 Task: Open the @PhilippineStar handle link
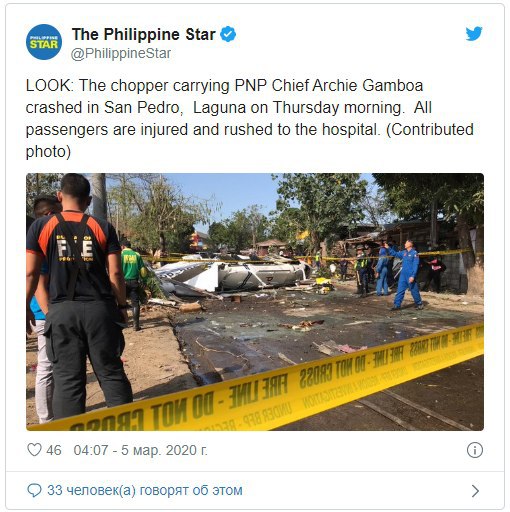tap(121, 53)
